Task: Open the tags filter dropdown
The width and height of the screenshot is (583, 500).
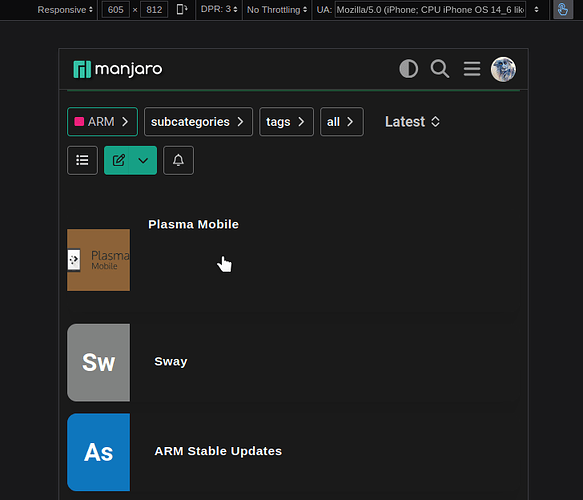Action: coord(286,122)
